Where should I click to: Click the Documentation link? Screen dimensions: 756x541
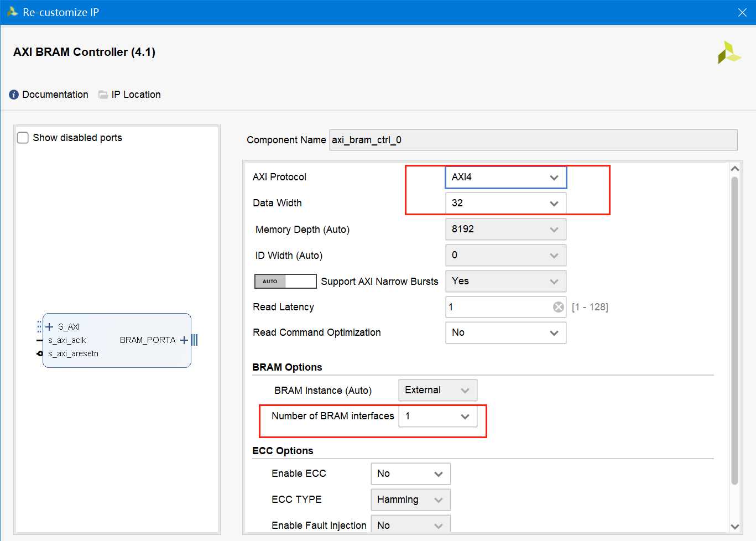point(55,95)
